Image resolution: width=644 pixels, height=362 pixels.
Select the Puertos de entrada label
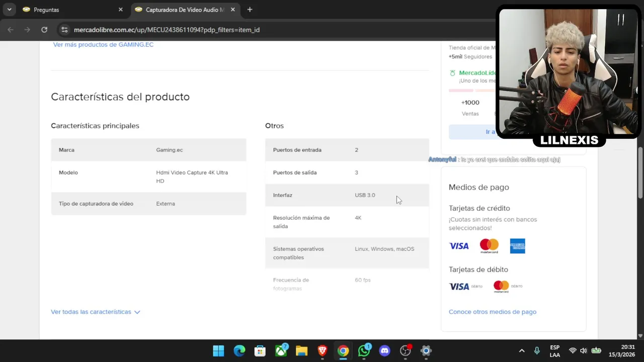(297, 150)
